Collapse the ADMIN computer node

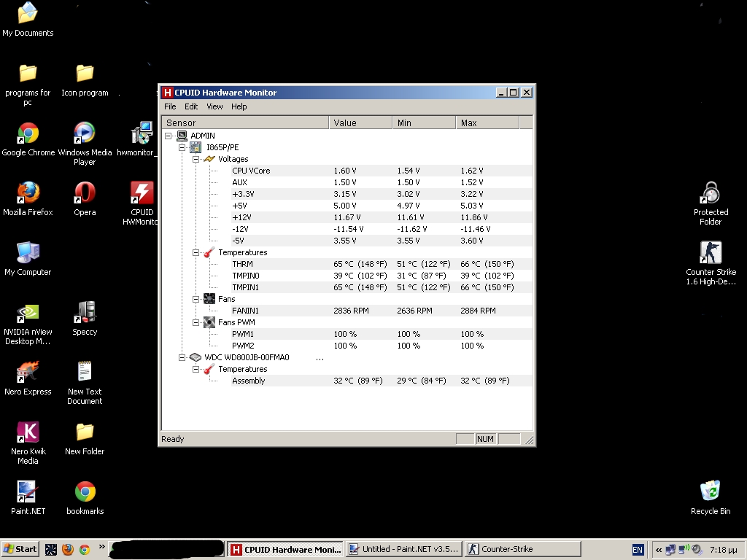169,136
